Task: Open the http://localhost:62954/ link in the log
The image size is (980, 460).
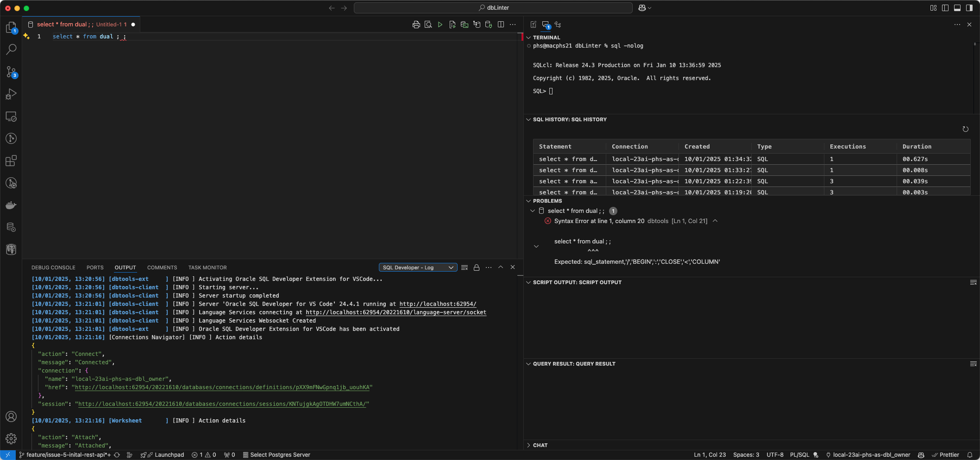Action: tap(438, 304)
